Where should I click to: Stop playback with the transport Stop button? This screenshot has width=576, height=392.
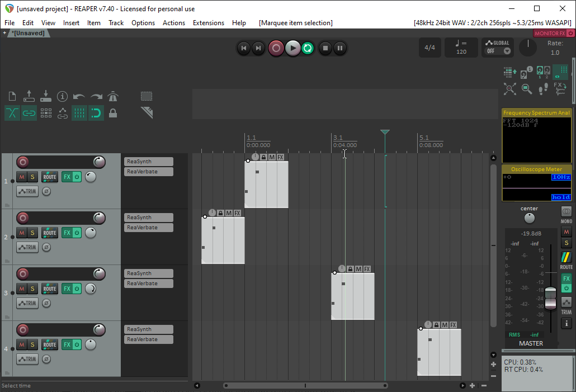pos(325,48)
